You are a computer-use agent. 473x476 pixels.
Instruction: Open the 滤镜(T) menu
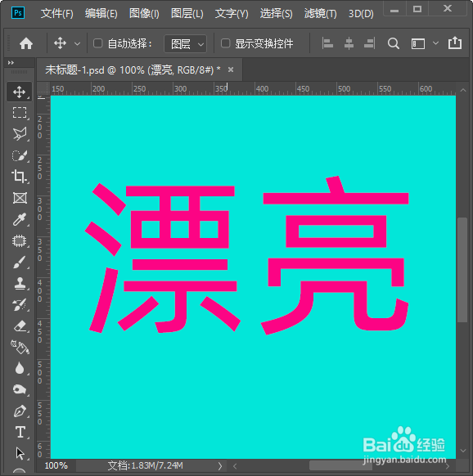click(x=321, y=13)
